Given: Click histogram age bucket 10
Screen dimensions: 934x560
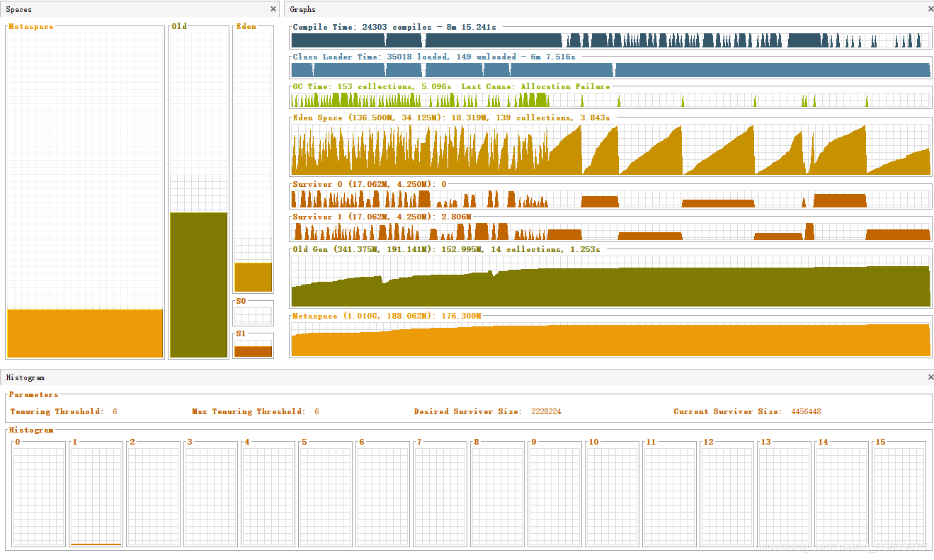Looking at the screenshot, I should click(612, 496).
